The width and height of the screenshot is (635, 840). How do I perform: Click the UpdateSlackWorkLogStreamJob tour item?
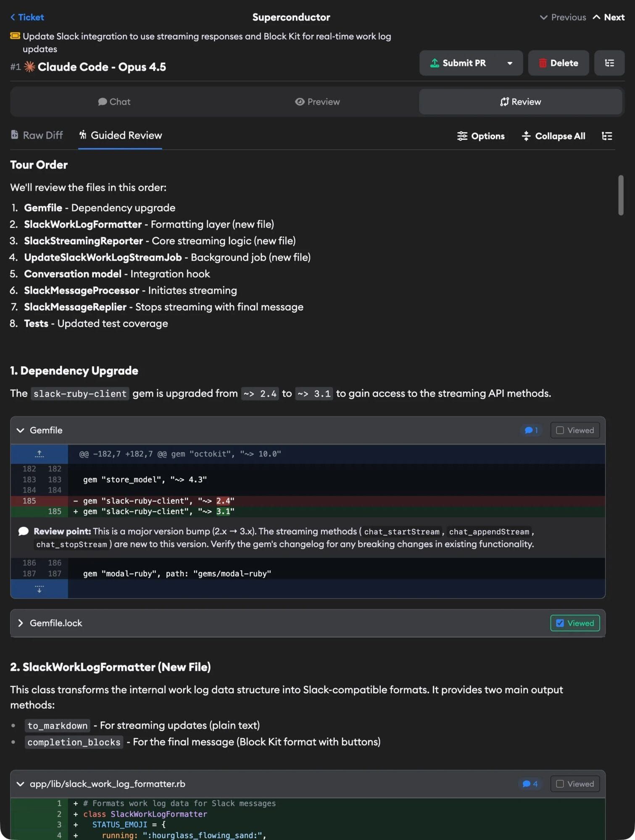pos(167,257)
